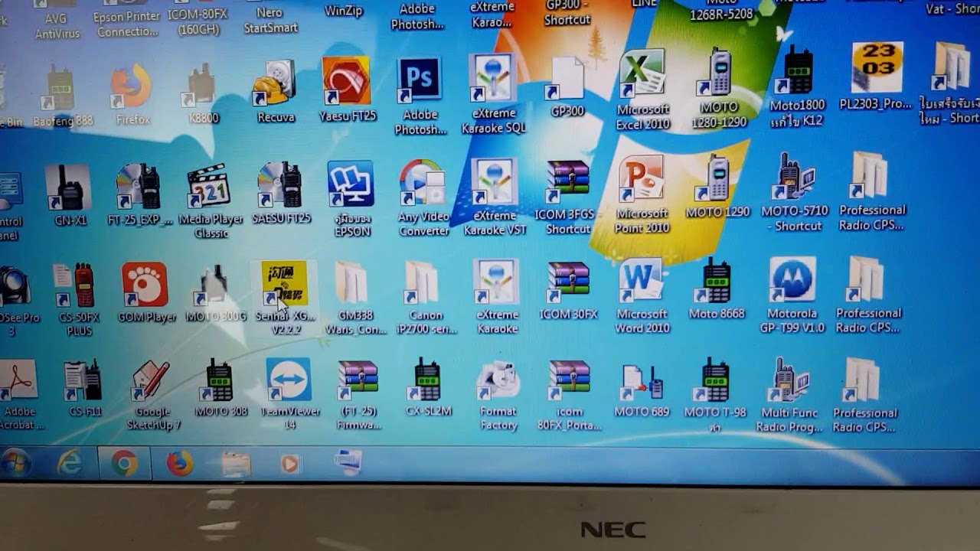Launch Internet Explorer from the taskbar
Screen dimensions: 980x551
pyautogui.click(x=69, y=463)
